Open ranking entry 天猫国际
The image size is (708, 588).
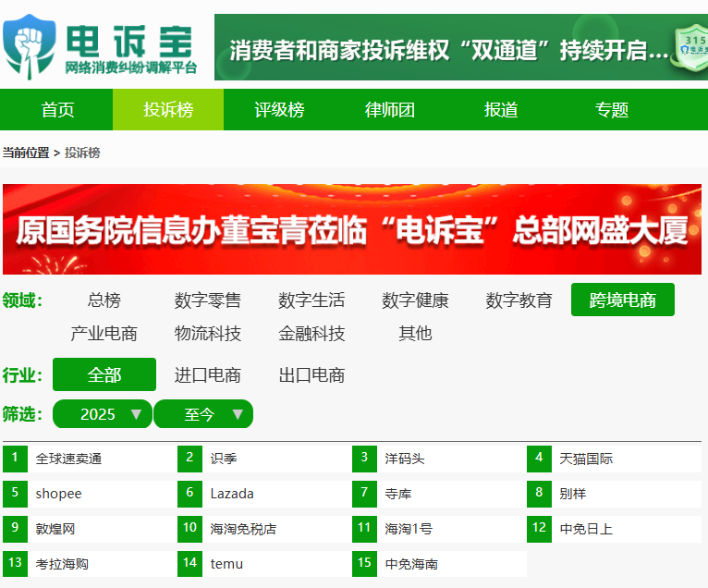pyautogui.click(x=586, y=459)
